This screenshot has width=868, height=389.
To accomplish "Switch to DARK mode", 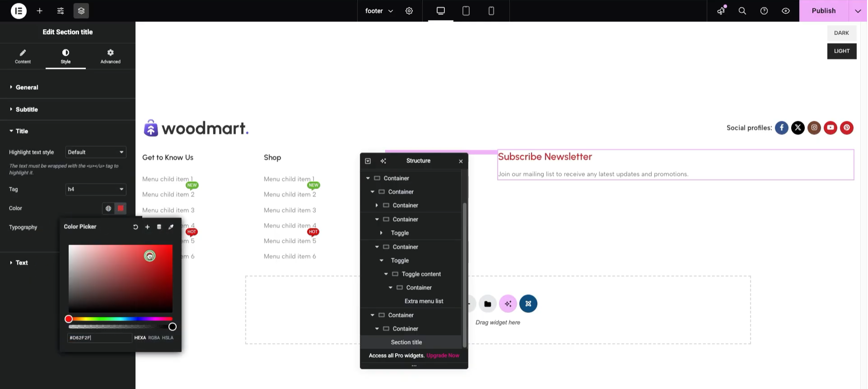I will 841,33.
